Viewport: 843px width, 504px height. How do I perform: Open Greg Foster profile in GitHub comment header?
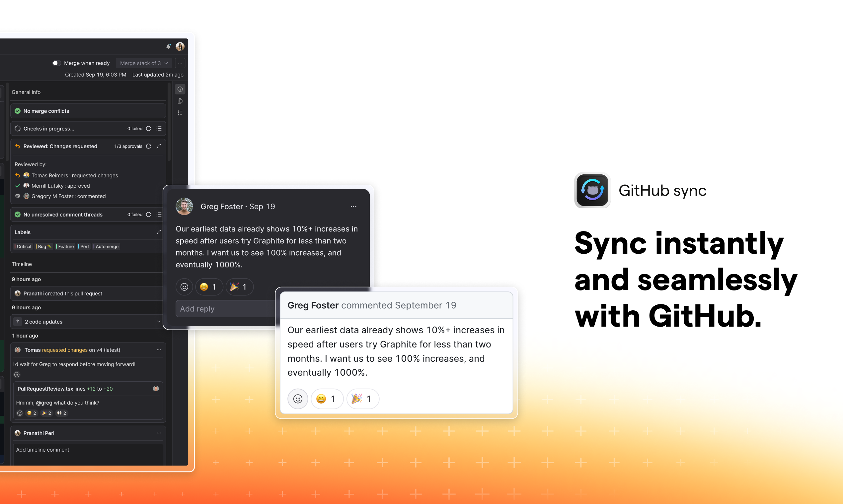pyautogui.click(x=313, y=305)
